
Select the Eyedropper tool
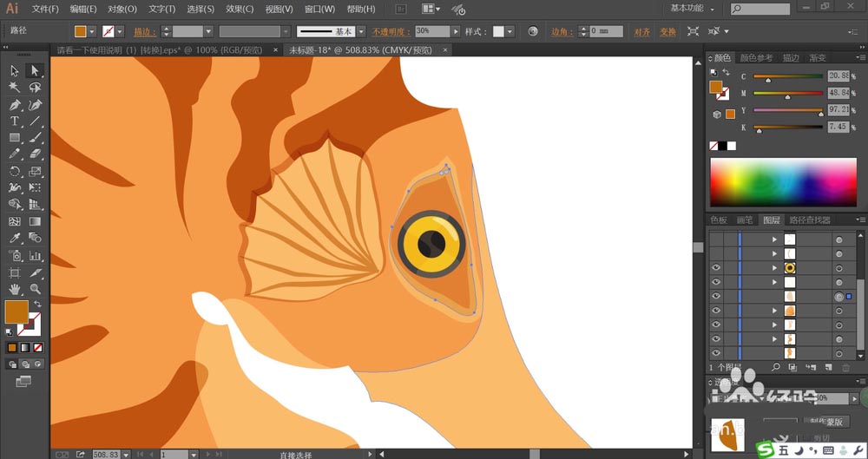click(x=15, y=238)
